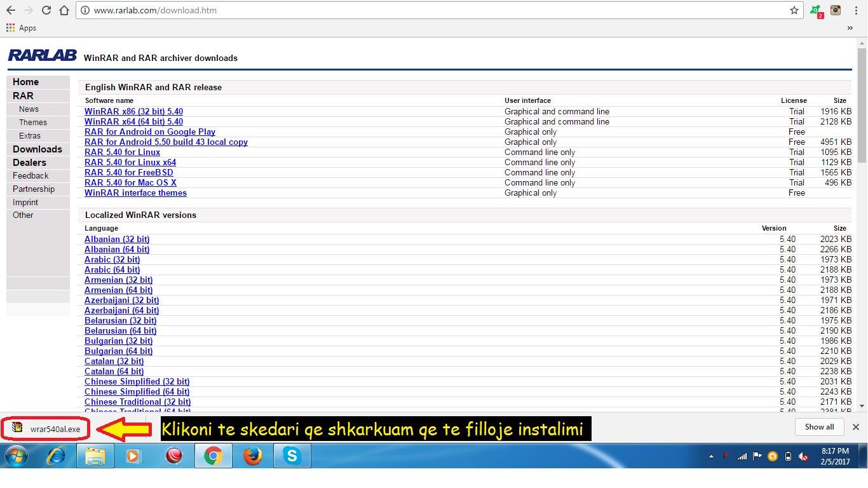Expand the bookmarks bar overflow chevron
868x488 pixels.
pos(850,28)
